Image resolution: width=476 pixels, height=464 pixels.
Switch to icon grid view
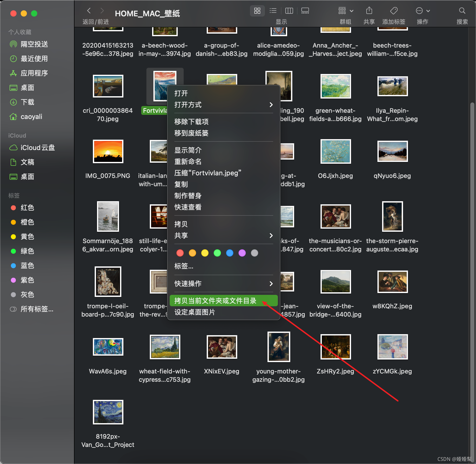tap(257, 11)
